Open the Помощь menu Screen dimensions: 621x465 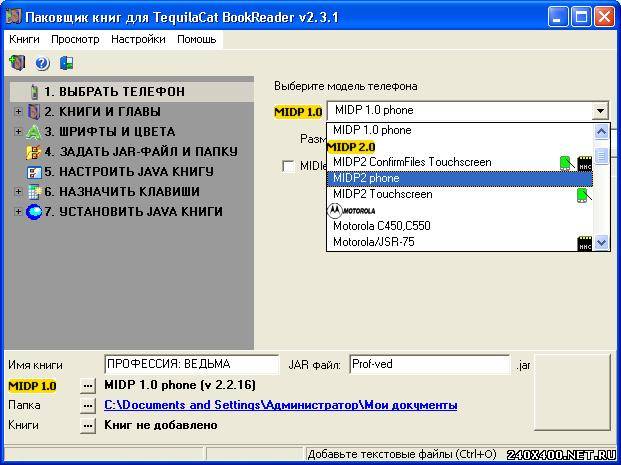[196, 39]
